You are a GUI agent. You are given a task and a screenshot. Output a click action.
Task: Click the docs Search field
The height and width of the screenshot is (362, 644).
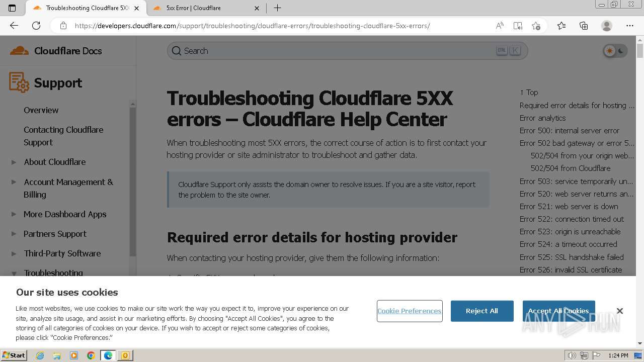coord(347,51)
